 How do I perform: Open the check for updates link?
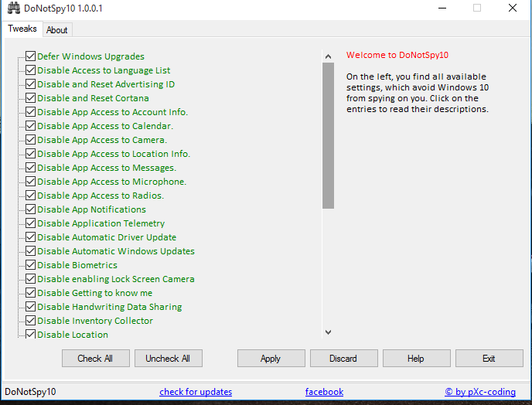(196, 392)
